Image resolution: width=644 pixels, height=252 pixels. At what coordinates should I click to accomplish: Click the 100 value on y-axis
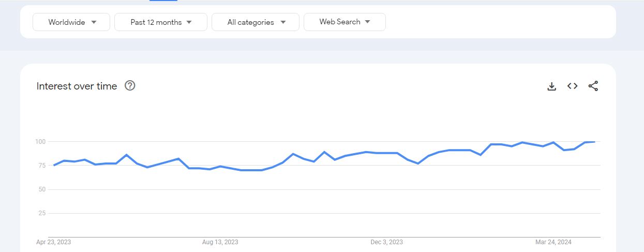[x=41, y=142]
